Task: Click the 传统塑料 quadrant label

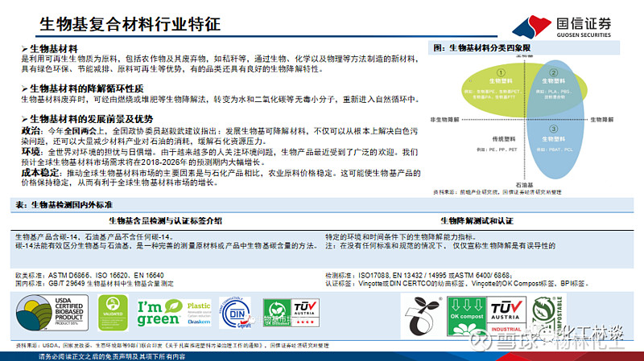Action: click(504, 139)
